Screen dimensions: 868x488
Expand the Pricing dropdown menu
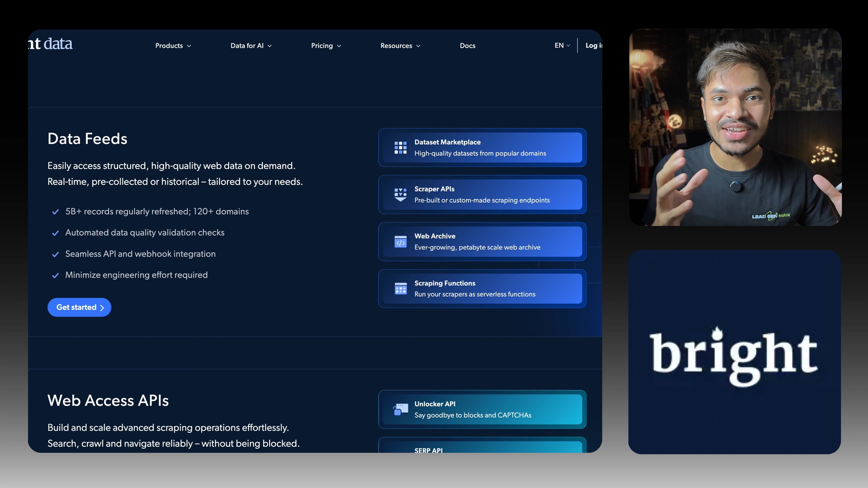326,45
